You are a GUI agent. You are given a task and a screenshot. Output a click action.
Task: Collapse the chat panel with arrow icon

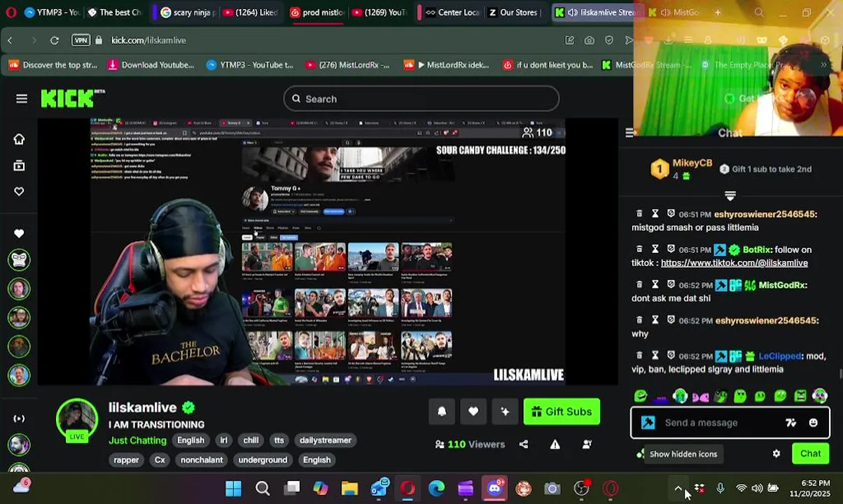pyautogui.click(x=629, y=132)
